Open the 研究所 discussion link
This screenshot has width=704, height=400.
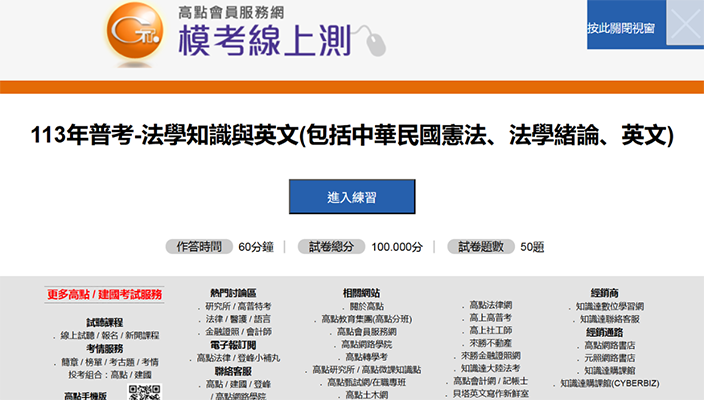218,306
